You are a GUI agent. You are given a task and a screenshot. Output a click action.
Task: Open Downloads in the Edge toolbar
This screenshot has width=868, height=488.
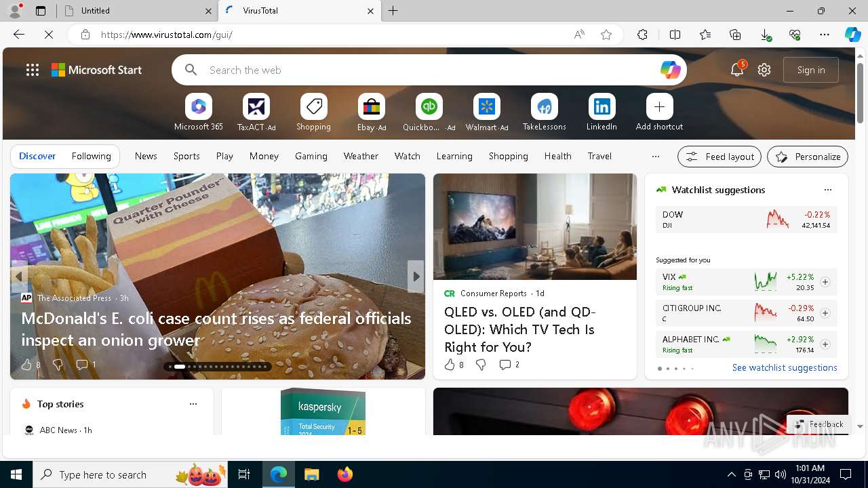point(765,35)
